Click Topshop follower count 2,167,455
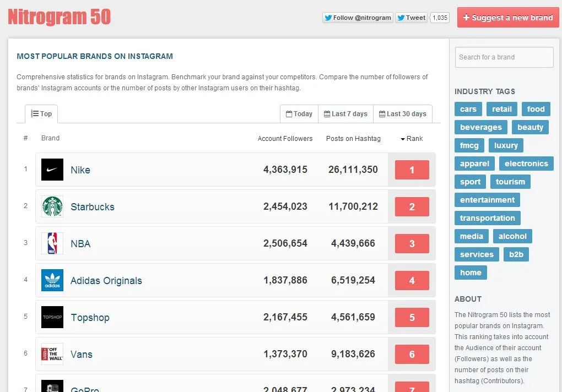The width and height of the screenshot is (562, 392). (x=285, y=317)
